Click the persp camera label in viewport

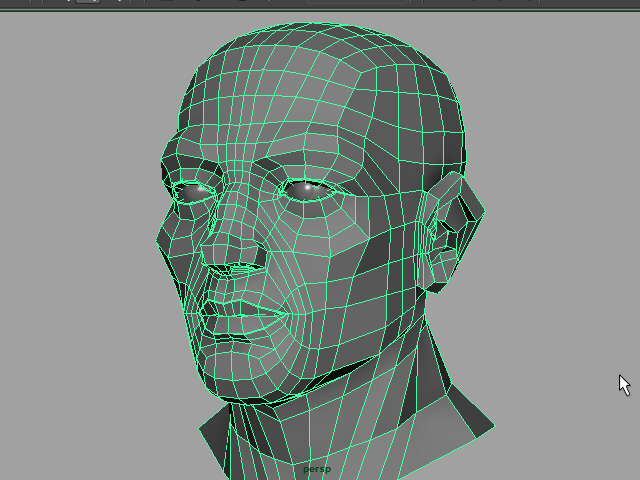[x=316, y=468]
